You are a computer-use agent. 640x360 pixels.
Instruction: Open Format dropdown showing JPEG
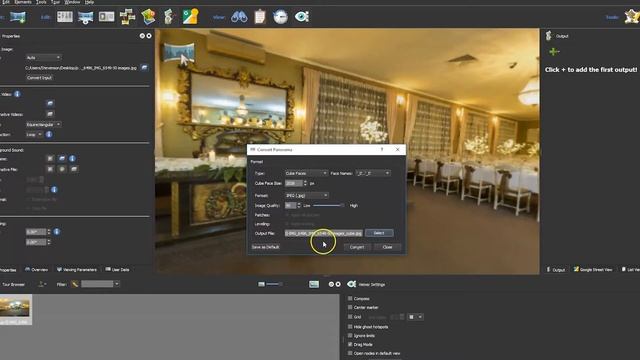[x=306, y=196]
